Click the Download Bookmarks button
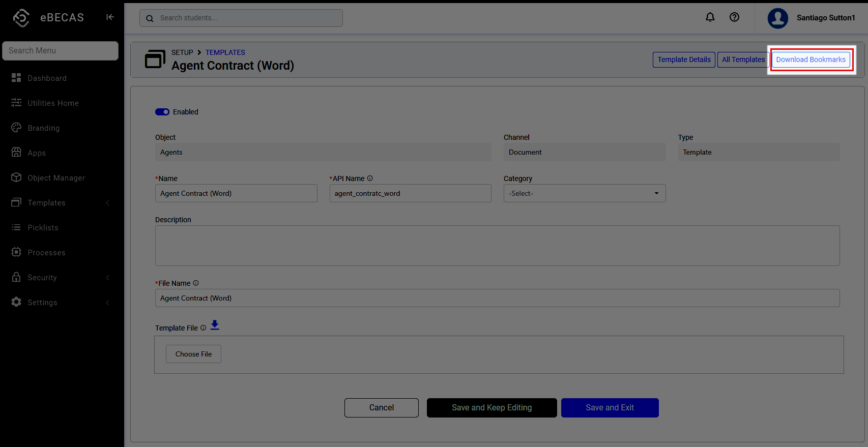Screen dimensions: 868x447 click(811, 59)
